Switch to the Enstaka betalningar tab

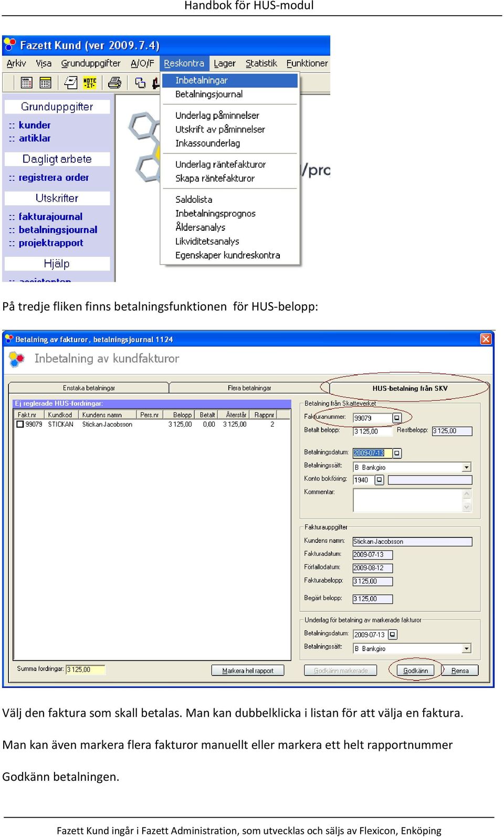coord(89,388)
